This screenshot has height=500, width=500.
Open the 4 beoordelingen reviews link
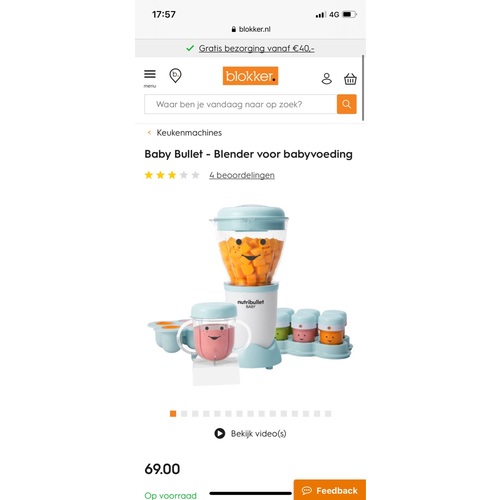click(x=242, y=175)
